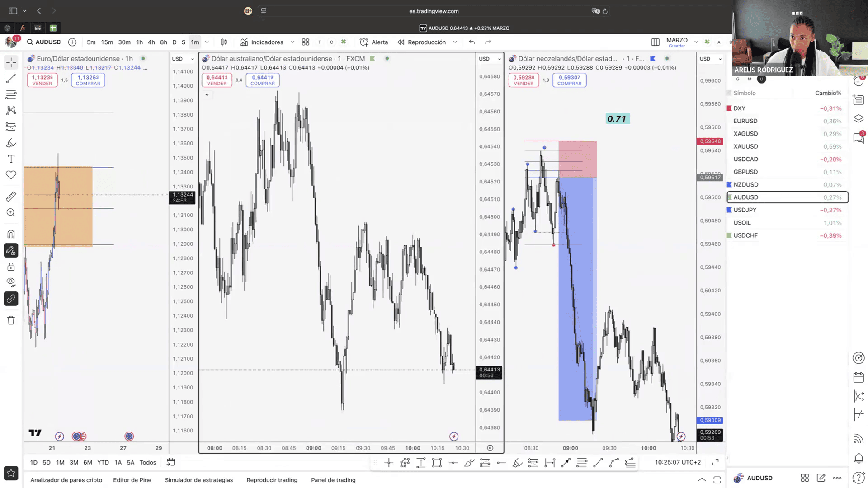Image resolution: width=868 pixels, height=488 pixels.
Task: Expand the Reproducción dropdown arrow
Action: pos(455,42)
